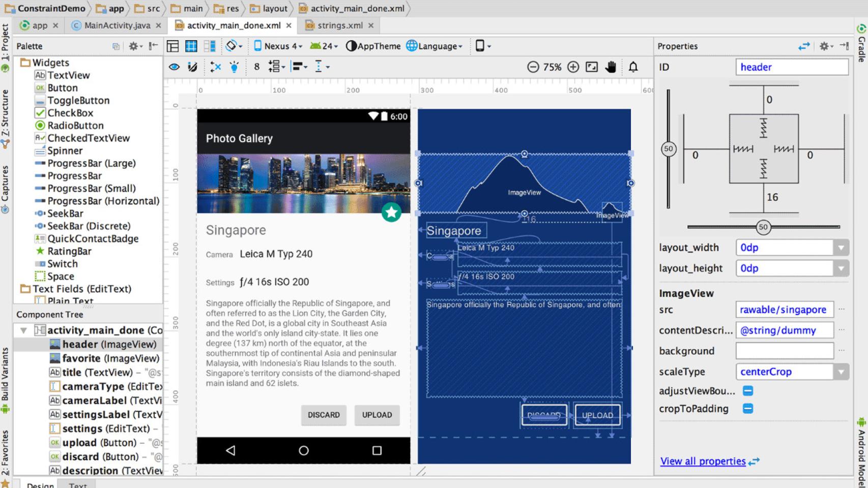
Task: Toggle the cropToPadding property
Action: pos(747,408)
